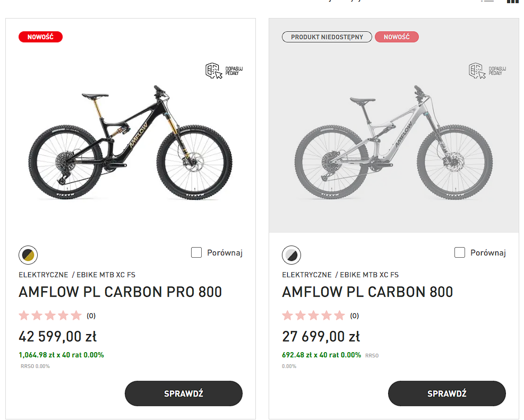Open the greyed-out Amflow bike photo

[393, 142]
